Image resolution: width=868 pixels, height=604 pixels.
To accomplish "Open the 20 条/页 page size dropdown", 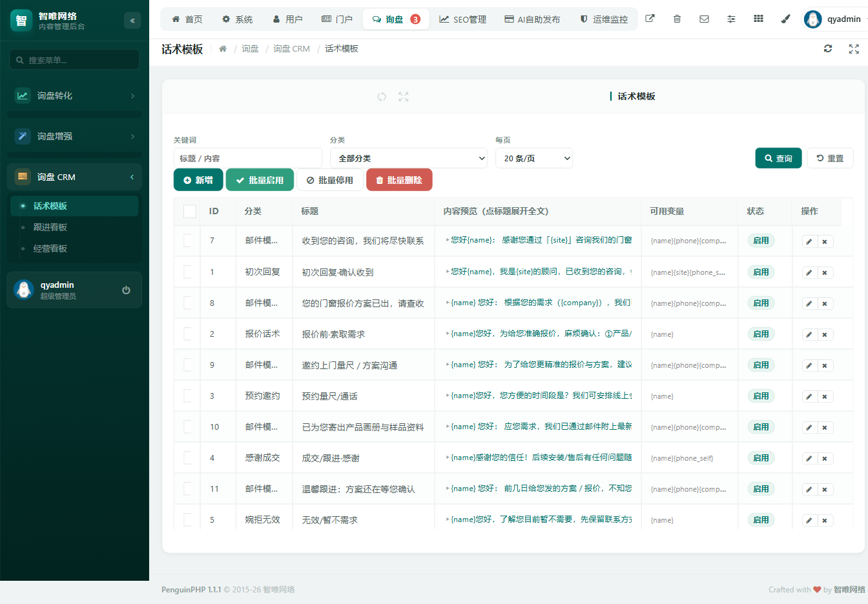I will 534,158.
